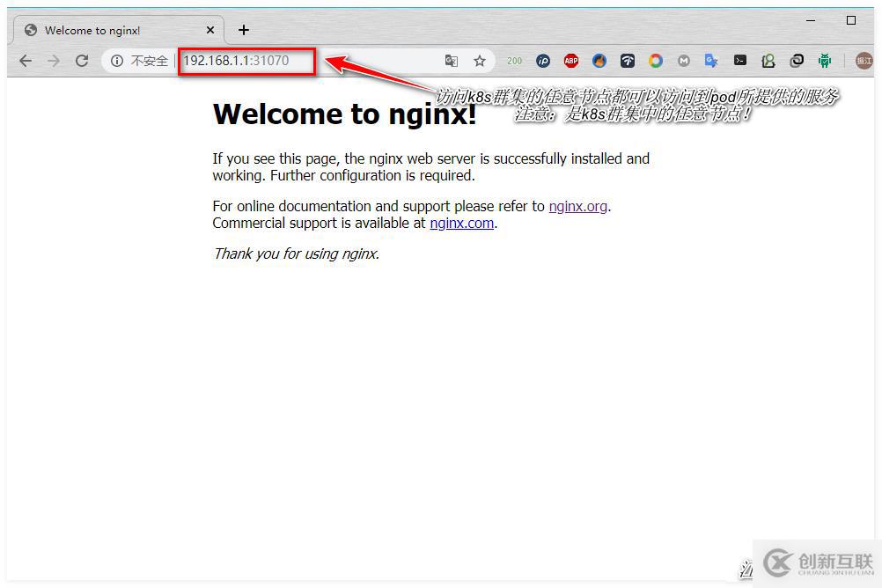Open the 200 status code extension
This screenshot has height=588, width=882.
coord(514,61)
